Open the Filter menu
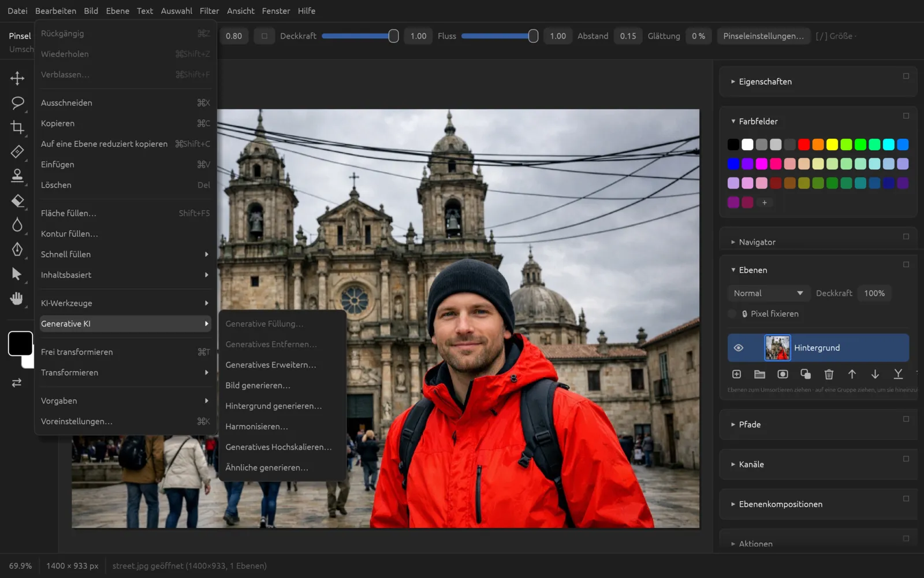This screenshot has width=924, height=578. tap(209, 11)
